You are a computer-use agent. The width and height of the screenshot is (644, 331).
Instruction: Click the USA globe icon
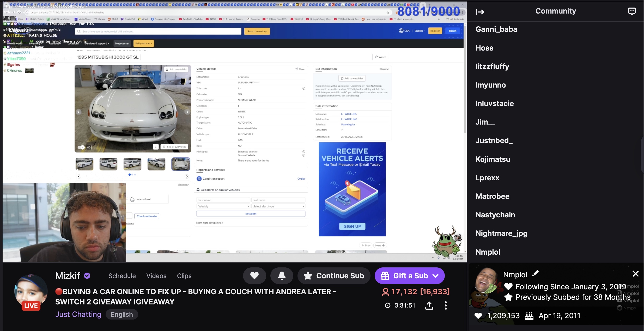click(401, 31)
